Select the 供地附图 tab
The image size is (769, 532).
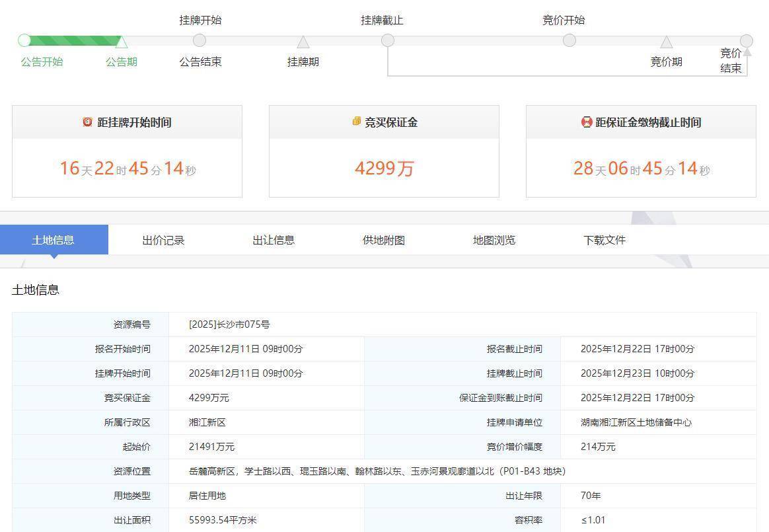tap(384, 240)
